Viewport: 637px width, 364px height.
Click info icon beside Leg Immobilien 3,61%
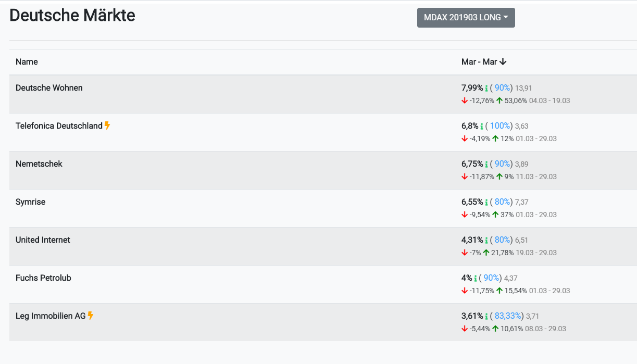point(486,317)
